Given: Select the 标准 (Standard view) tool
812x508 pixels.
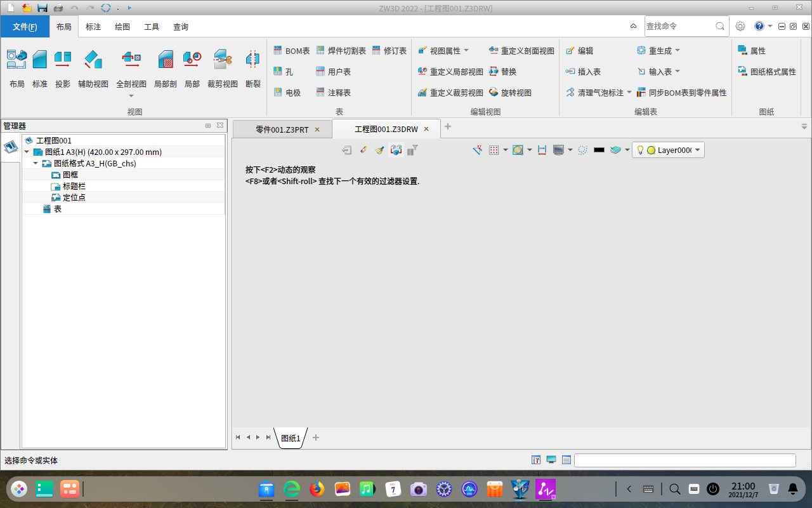Looking at the screenshot, I should point(39,67).
